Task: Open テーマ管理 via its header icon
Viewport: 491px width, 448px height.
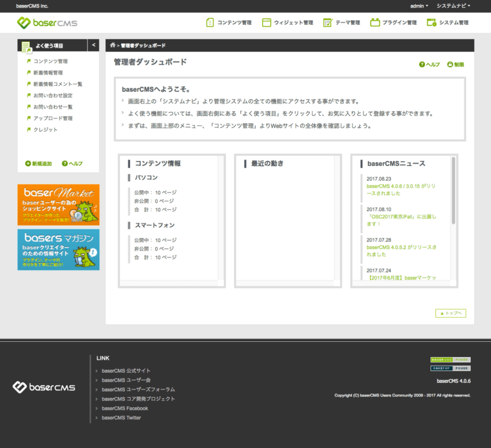Action: coord(328,22)
